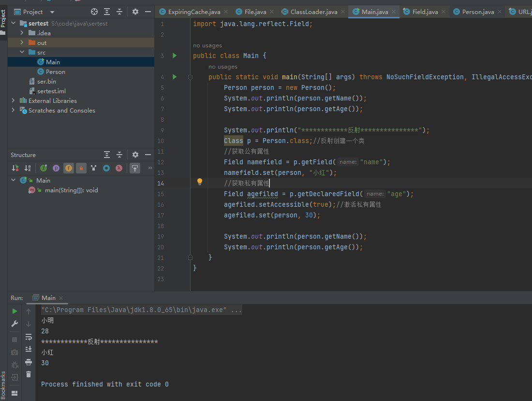Screen dimensions: 532x401
Task: Hide the Project tool window
Action: 148,12
